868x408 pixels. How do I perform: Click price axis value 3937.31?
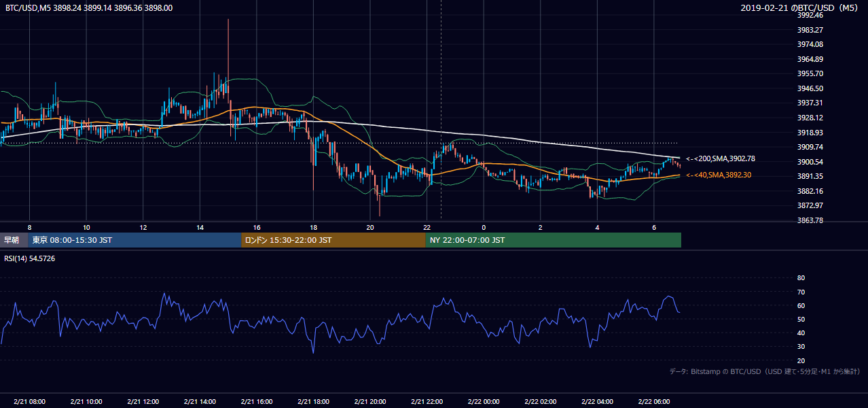[810, 103]
